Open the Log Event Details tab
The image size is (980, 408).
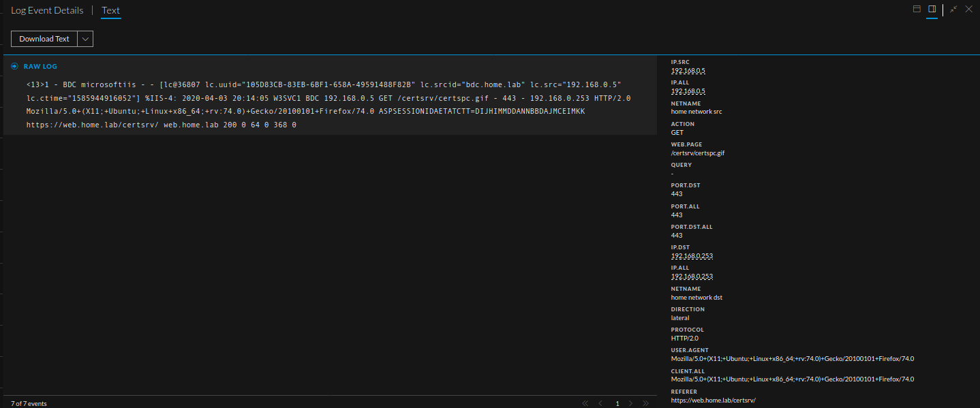[47, 10]
